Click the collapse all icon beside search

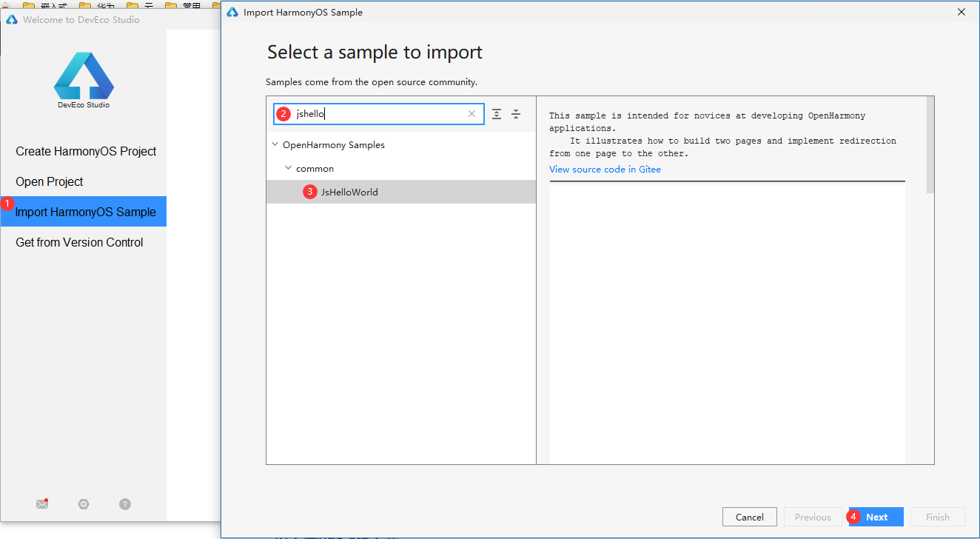pos(516,114)
